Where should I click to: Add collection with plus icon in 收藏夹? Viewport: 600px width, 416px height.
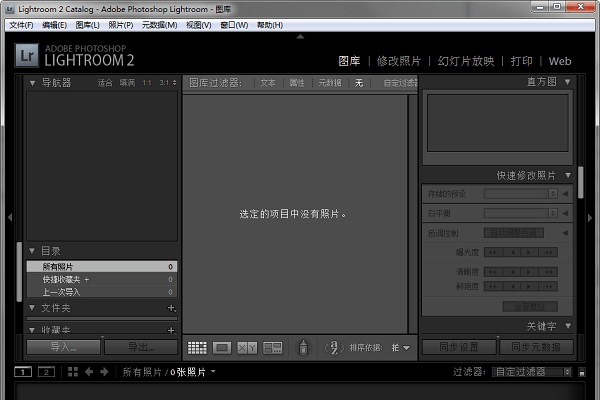(172, 330)
